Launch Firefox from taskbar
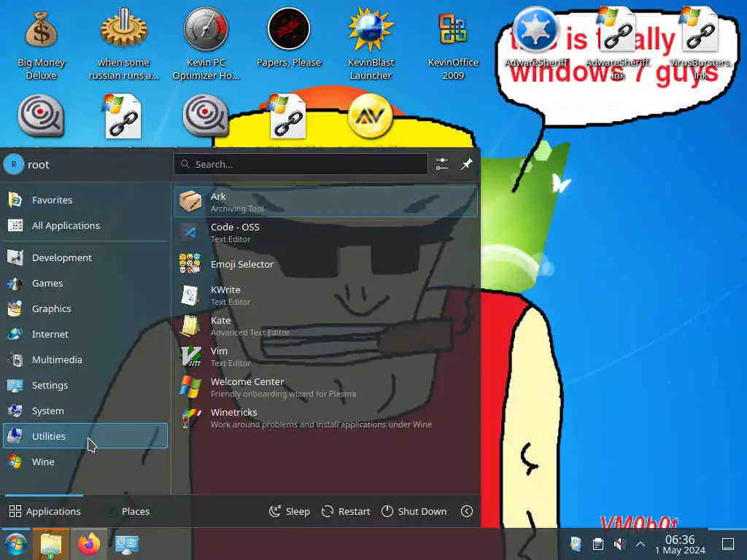 click(x=89, y=544)
